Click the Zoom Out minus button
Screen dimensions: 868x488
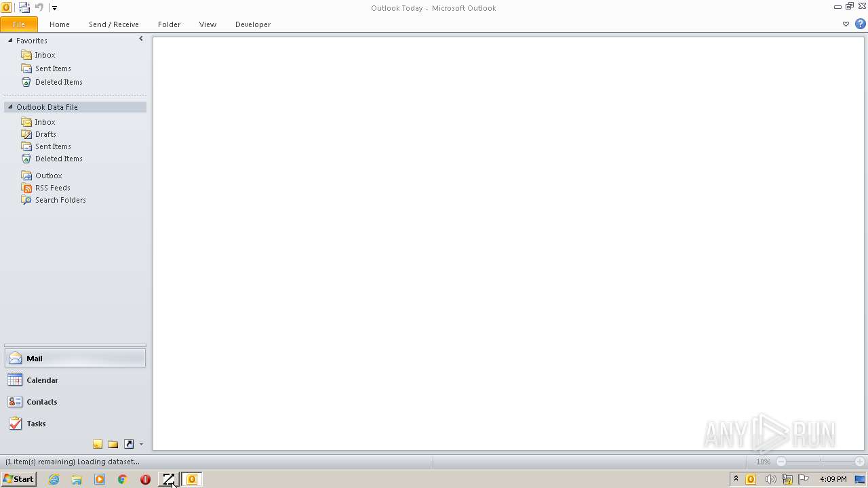[781, 462]
